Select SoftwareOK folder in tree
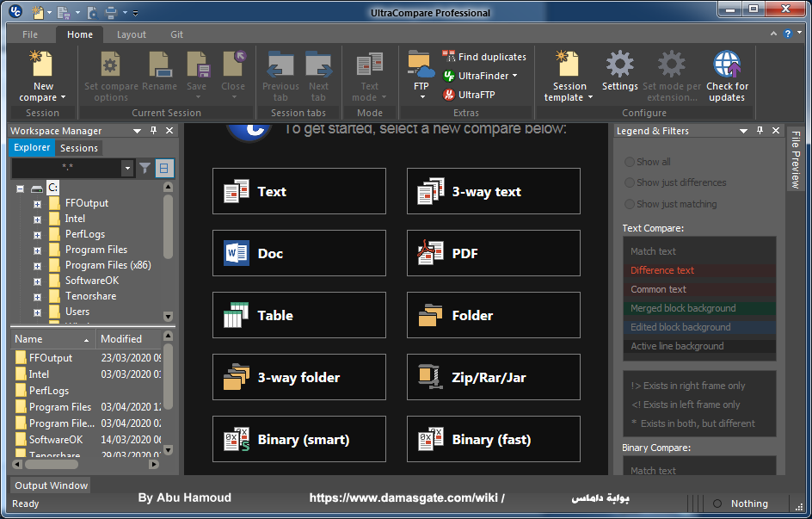The width and height of the screenshot is (812, 519). click(92, 281)
